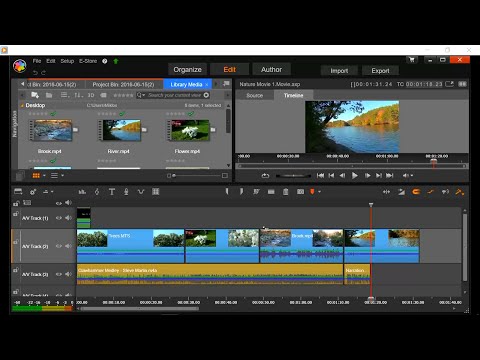480x360 pixels.
Task: Adjust the shuttle speed slider in player
Action: coord(293,175)
